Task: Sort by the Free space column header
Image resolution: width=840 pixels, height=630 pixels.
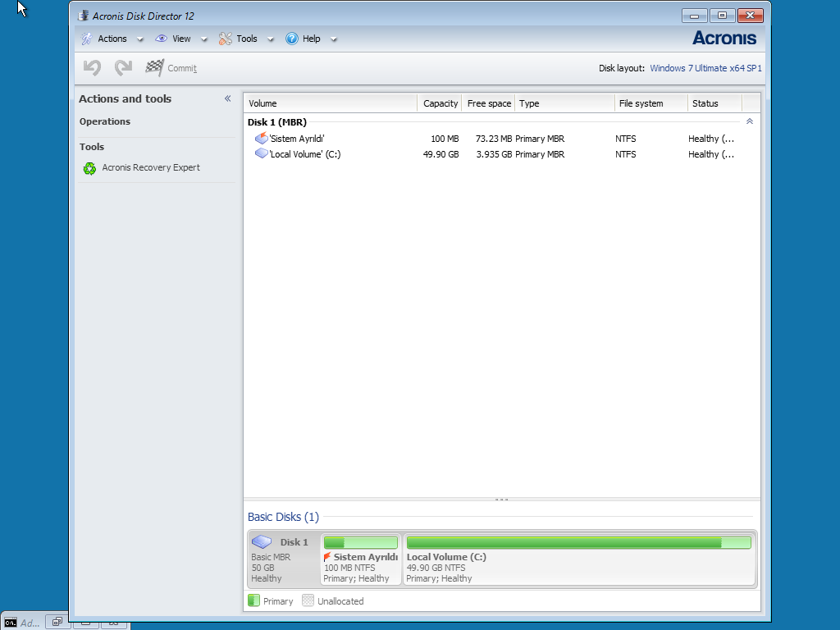Action: (x=488, y=103)
